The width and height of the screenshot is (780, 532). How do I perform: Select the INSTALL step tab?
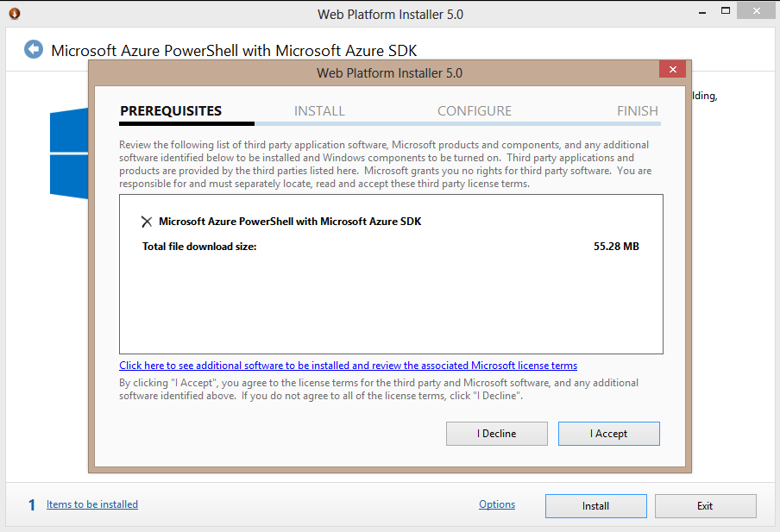[319, 111]
